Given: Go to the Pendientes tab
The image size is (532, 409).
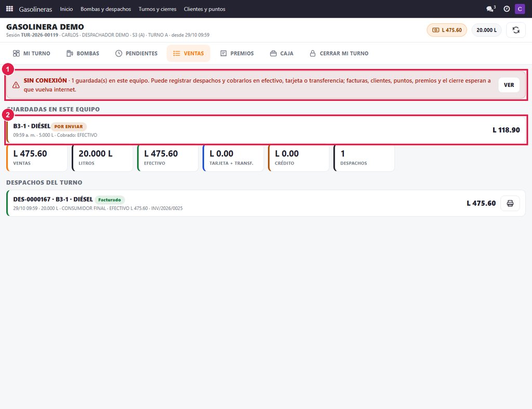Looking at the screenshot, I should click(137, 54).
